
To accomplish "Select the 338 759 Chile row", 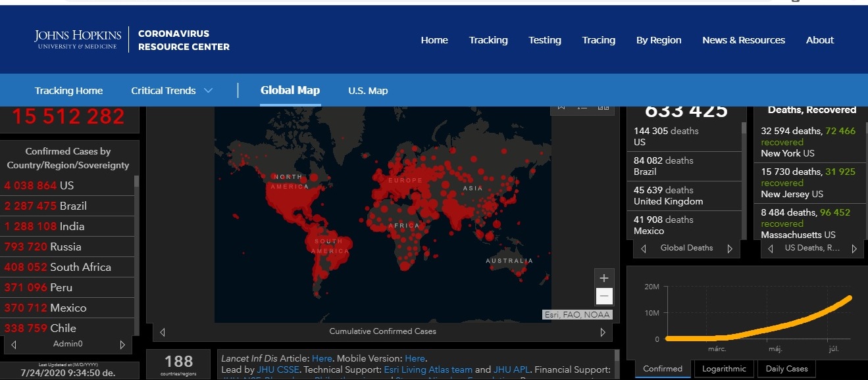I will coord(68,327).
